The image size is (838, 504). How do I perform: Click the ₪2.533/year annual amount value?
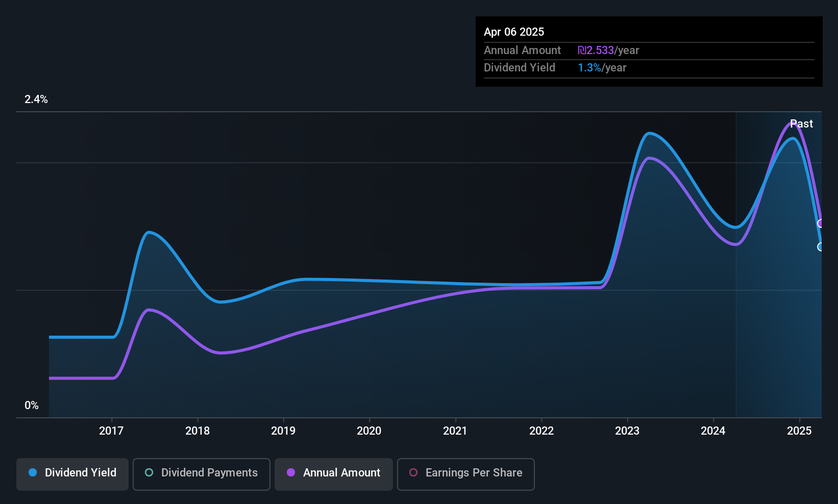pyautogui.click(x=608, y=51)
